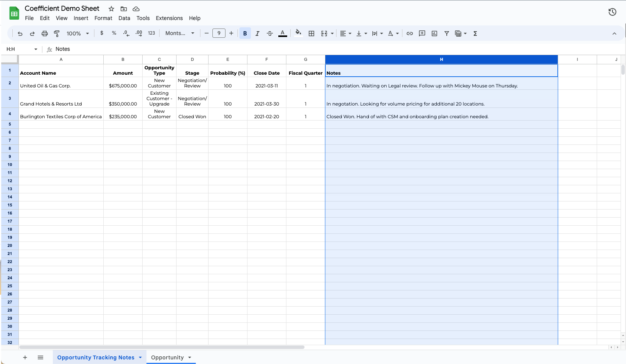
Task: Click the Merge cells icon
Action: pos(324,34)
